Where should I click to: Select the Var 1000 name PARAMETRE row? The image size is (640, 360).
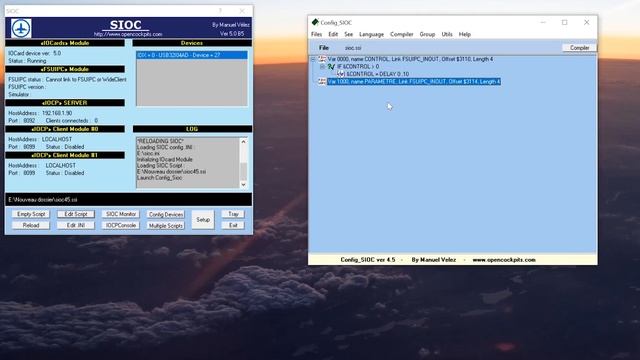414,82
